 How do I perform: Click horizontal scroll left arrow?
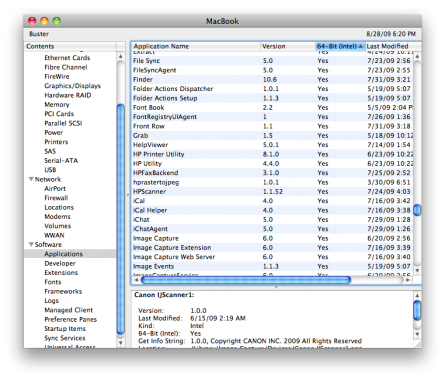[x=136, y=280]
